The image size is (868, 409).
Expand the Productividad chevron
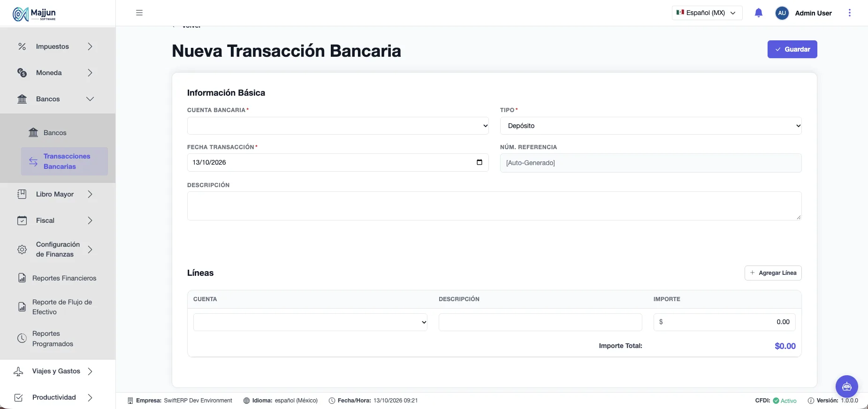[x=90, y=398]
